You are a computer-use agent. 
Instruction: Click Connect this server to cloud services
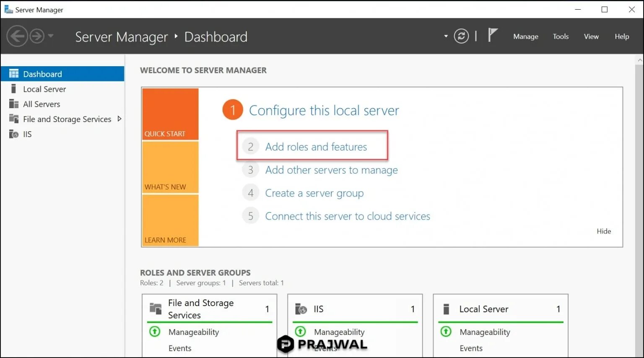[x=348, y=216]
